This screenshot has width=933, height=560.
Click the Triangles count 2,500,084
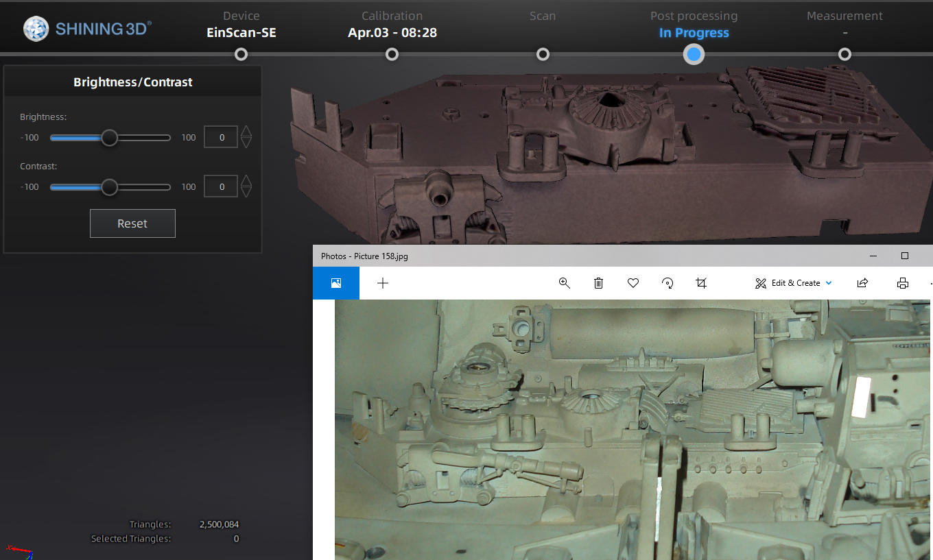point(219,524)
